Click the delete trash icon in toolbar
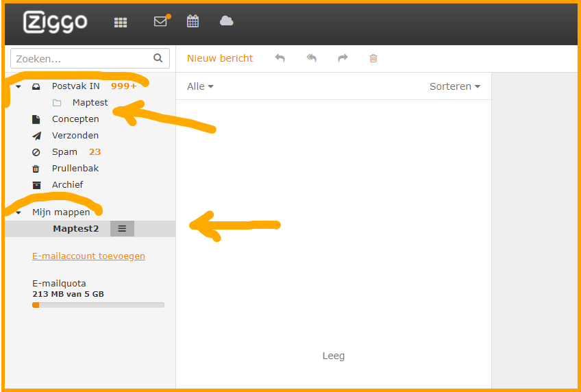The height and width of the screenshot is (392, 581). pyautogui.click(x=373, y=58)
